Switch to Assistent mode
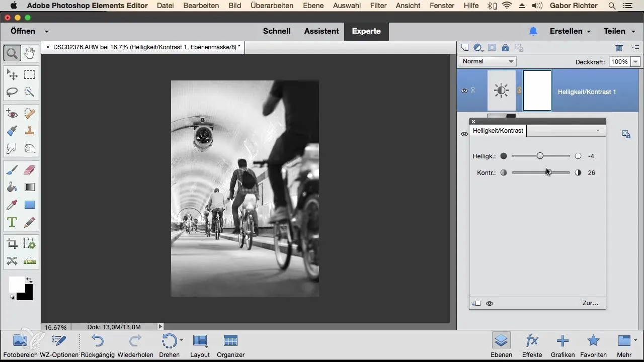644x362 pixels. click(321, 31)
